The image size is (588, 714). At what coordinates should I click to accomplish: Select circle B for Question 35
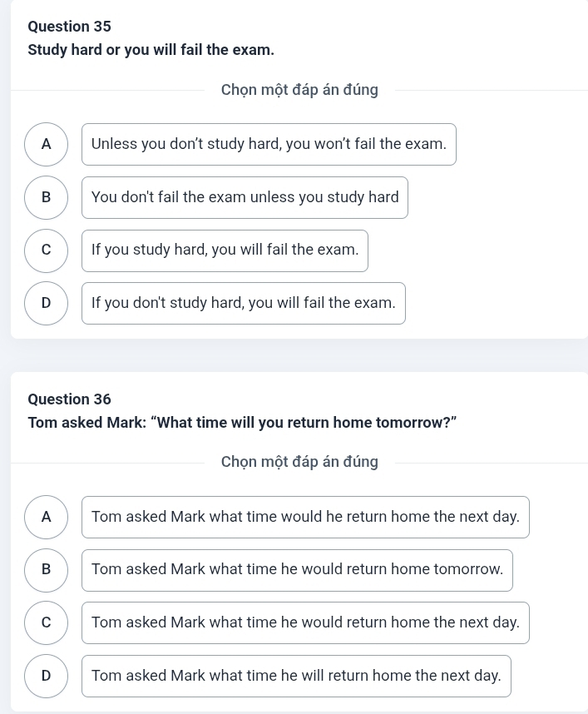(x=46, y=197)
